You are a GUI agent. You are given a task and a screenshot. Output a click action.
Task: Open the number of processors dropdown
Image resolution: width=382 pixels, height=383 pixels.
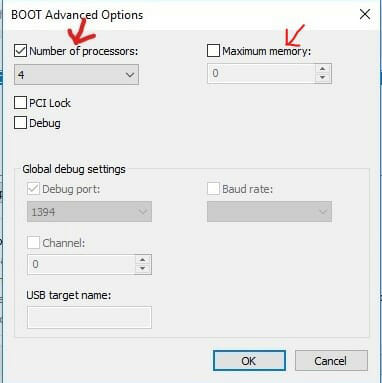pyautogui.click(x=76, y=75)
